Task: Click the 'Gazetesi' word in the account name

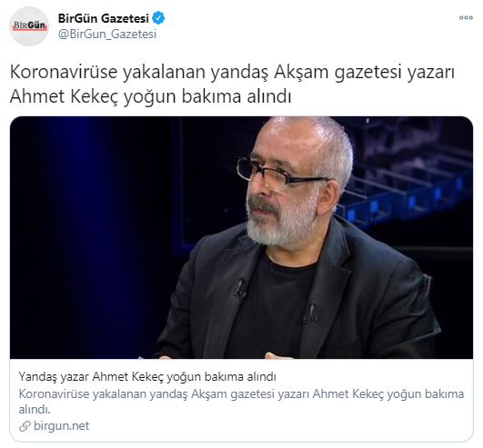Action: click(125, 18)
